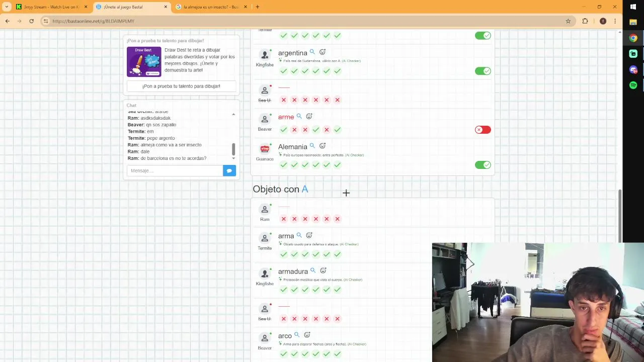Click Kingfishe avatar beside armadura
This screenshot has width=644, height=362.
tap(265, 274)
